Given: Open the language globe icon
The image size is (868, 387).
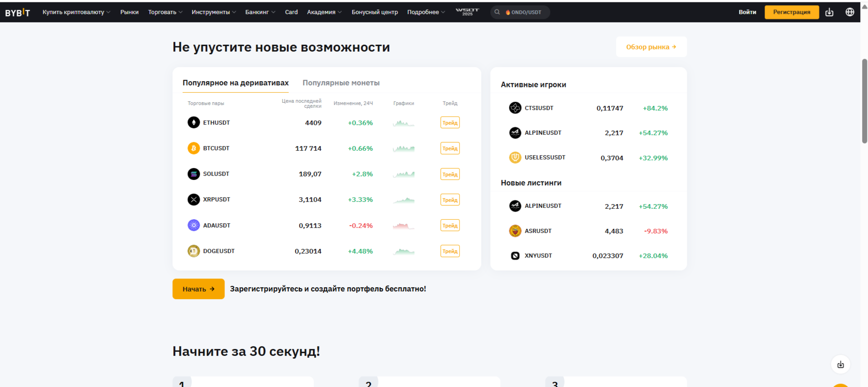Looking at the screenshot, I should [x=850, y=12].
